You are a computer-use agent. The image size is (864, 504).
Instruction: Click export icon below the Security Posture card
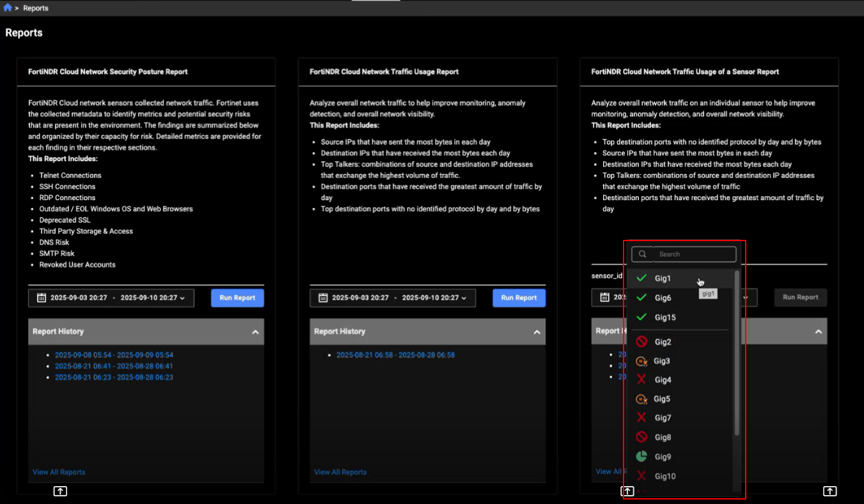point(59,491)
